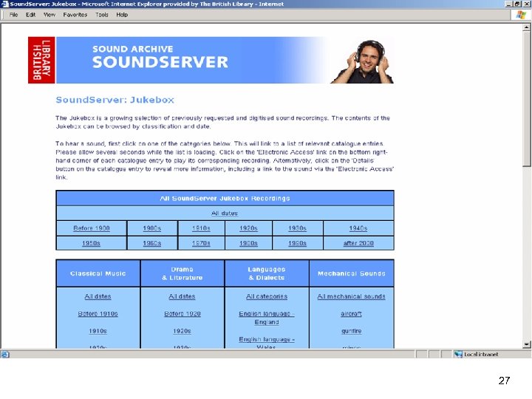This screenshot has height=399, width=532.
Task: Click the Windows logo throbber icon
Action: [521, 15]
